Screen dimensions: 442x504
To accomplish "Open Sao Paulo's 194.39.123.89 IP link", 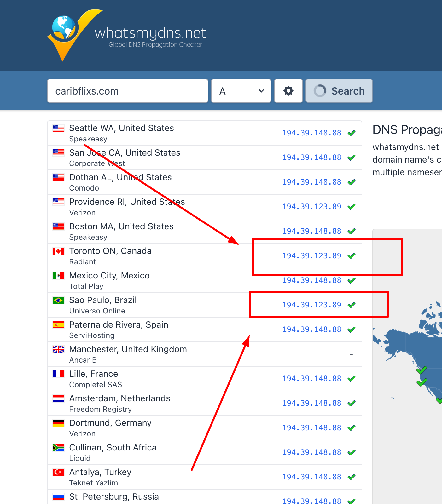I will [311, 305].
